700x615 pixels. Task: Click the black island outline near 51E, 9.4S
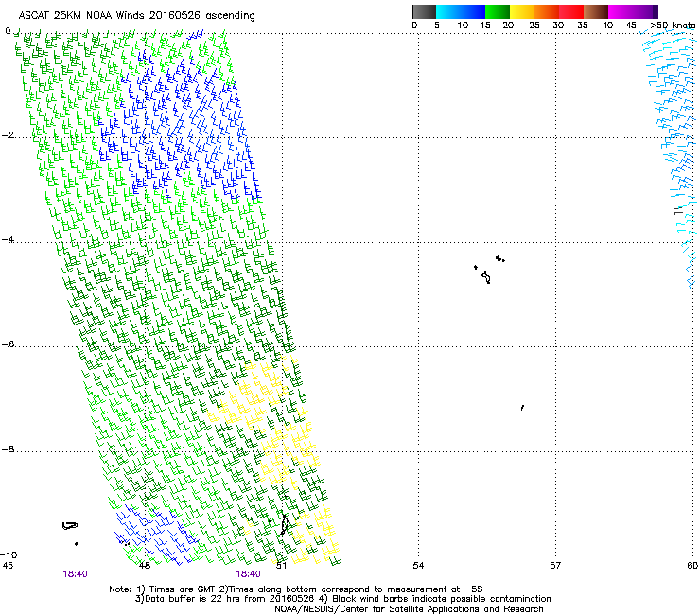click(x=284, y=524)
